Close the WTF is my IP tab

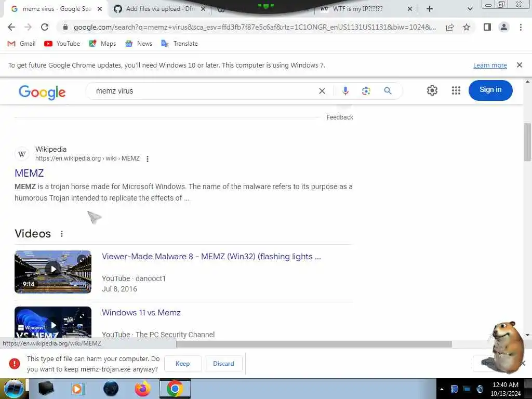410,9
